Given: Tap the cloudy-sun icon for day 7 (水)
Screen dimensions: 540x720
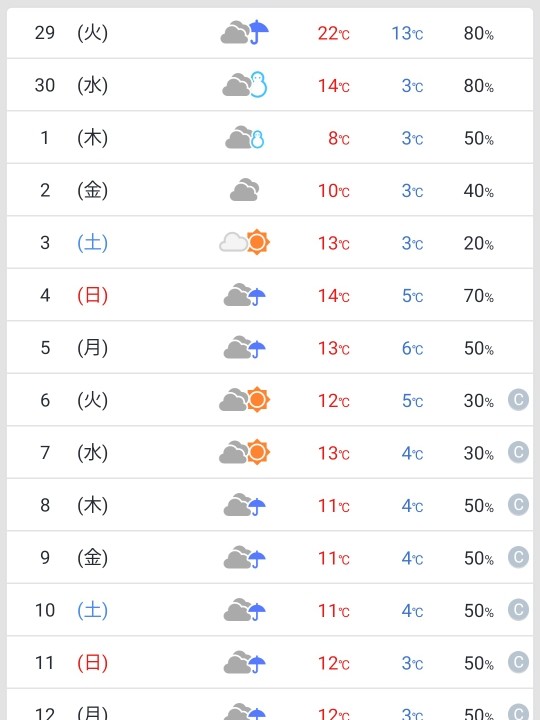Looking at the screenshot, I should pos(245,452).
